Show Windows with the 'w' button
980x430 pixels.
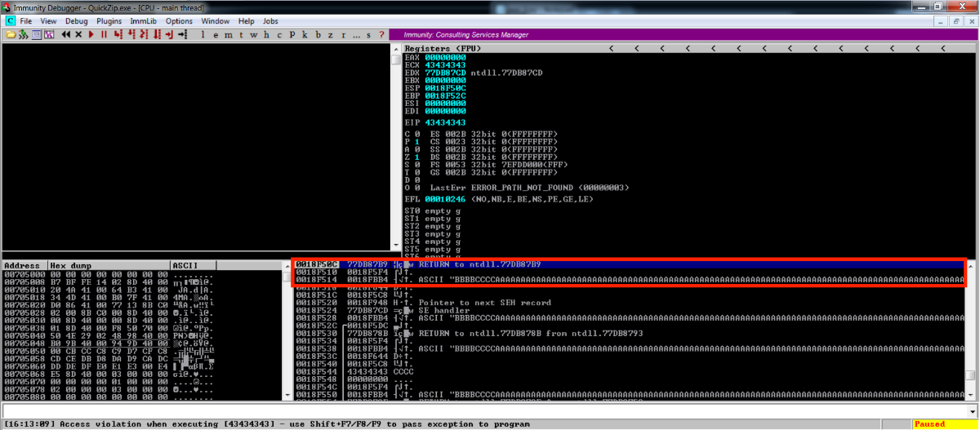coord(253,34)
